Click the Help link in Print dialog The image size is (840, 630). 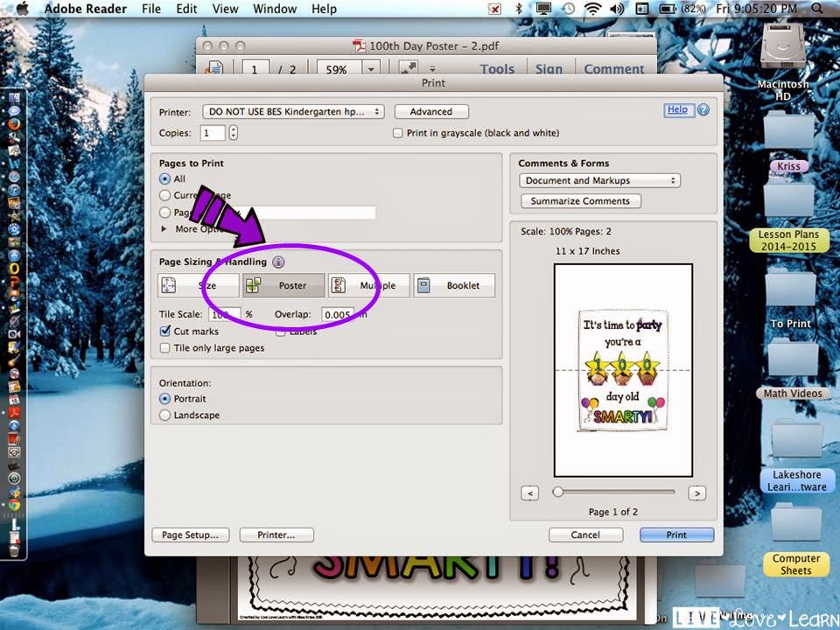point(677,109)
